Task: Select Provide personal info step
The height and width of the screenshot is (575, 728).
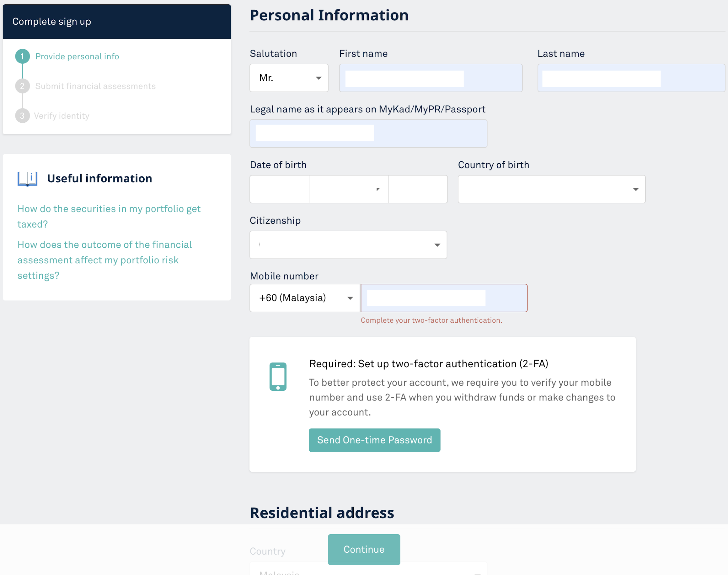Action: pyautogui.click(x=77, y=56)
